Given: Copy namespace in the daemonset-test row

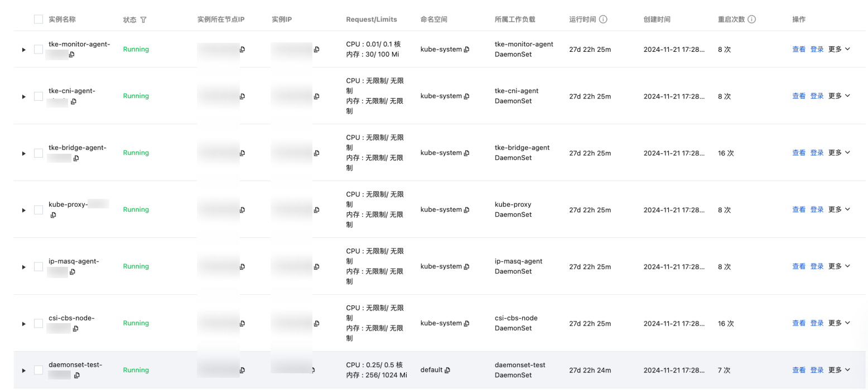Looking at the screenshot, I should point(447,370).
